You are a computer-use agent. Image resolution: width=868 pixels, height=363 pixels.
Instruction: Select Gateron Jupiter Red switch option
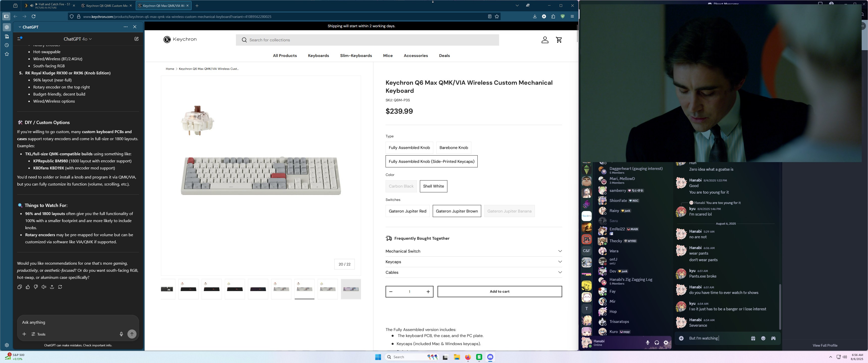pyautogui.click(x=408, y=211)
